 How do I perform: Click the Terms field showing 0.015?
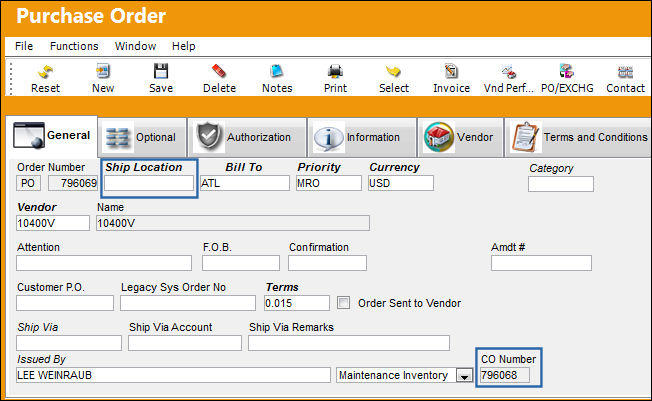click(296, 303)
